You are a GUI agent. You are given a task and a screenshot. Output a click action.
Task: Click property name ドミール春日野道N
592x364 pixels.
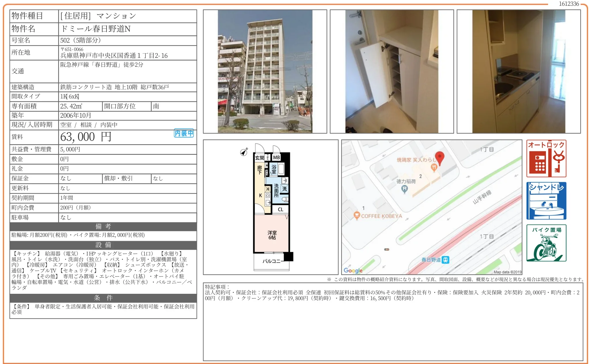tap(96, 29)
